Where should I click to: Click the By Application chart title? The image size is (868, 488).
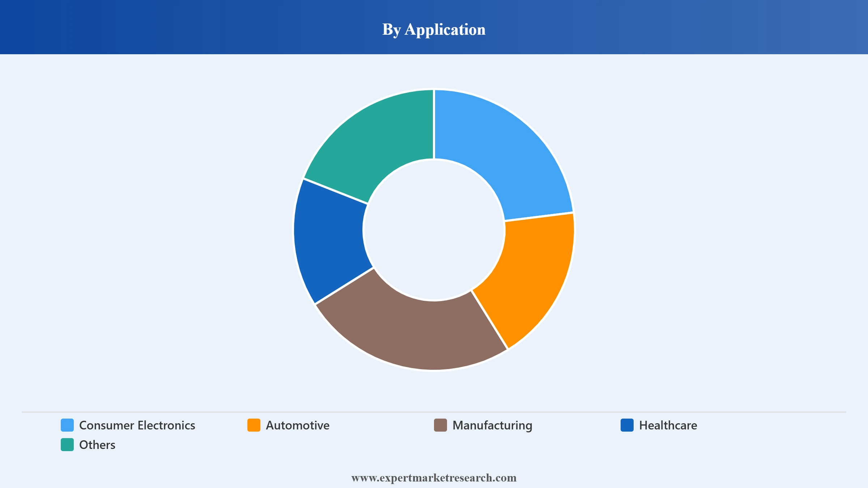click(x=434, y=29)
